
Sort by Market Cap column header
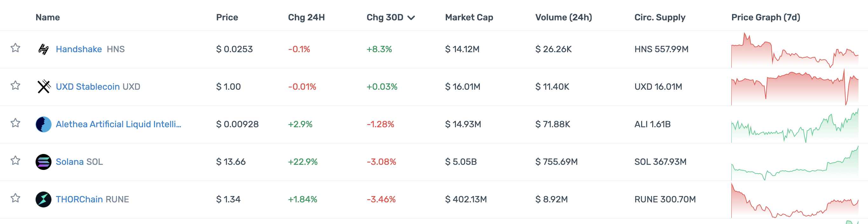coord(469,17)
